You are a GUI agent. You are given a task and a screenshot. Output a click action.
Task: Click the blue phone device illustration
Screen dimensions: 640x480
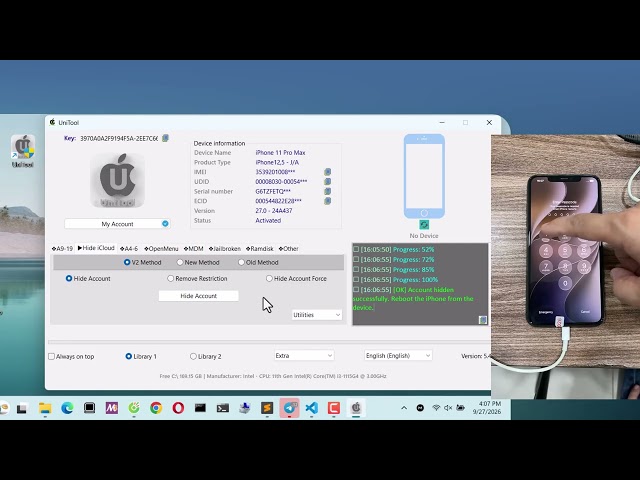pos(424,176)
